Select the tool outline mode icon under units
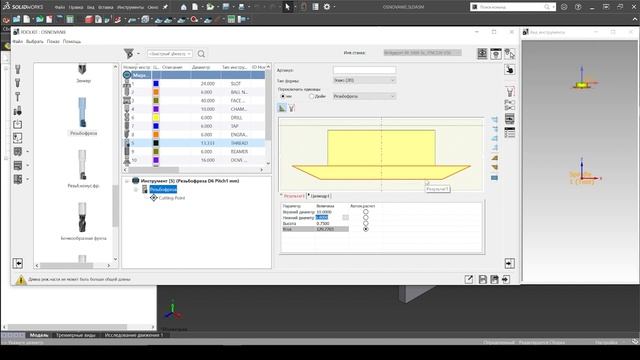The image size is (640, 360). [x=292, y=108]
